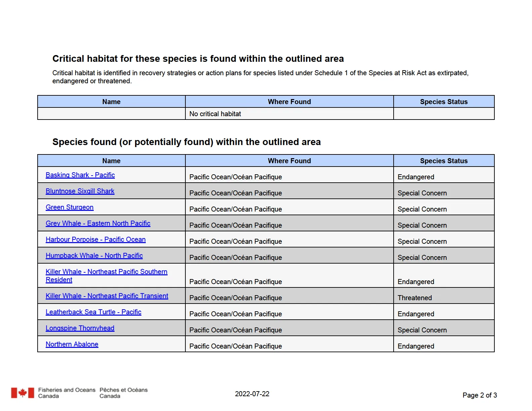Click Endangered in Killer Whale Southern Resident row
532x411 pixels.
pos(444,276)
